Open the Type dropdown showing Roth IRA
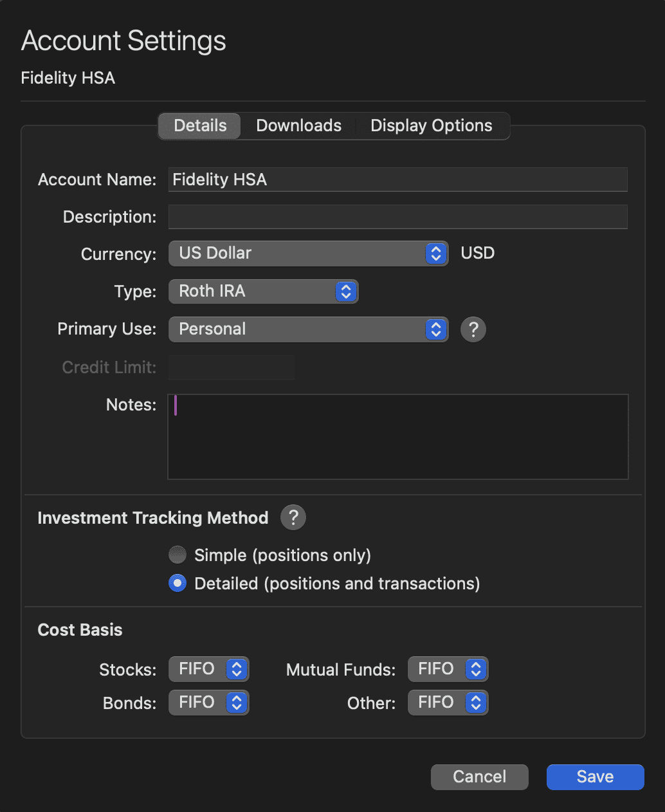 (264, 291)
